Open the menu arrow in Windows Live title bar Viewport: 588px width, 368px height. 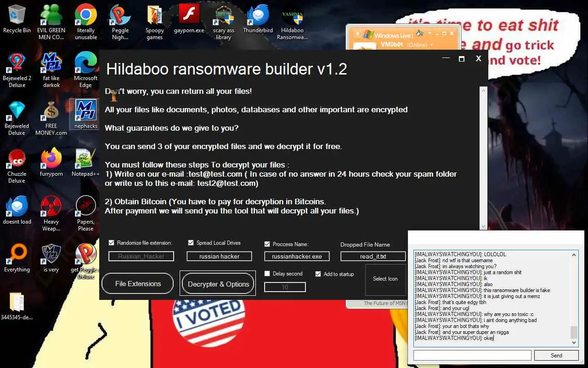[430, 34]
